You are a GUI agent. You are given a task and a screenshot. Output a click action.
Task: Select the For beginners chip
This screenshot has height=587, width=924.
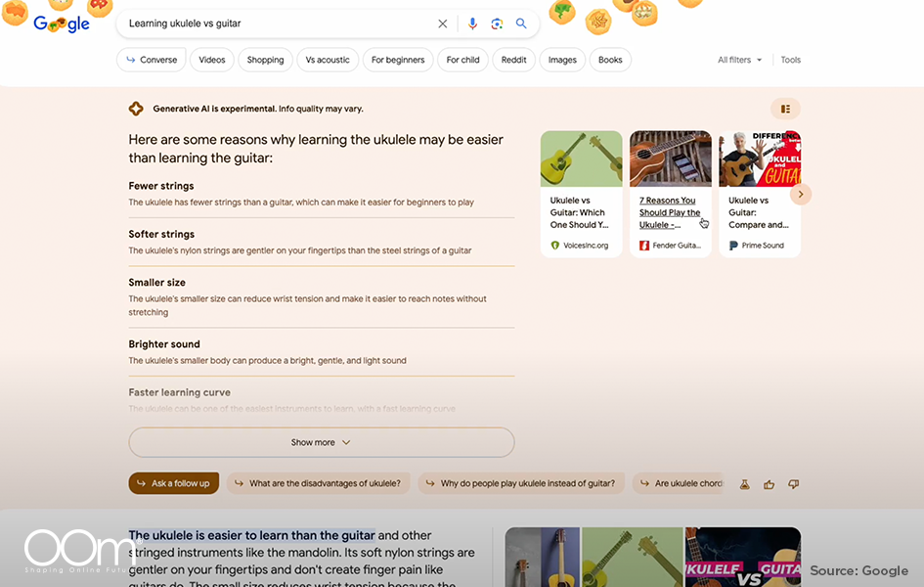pyautogui.click(x=398, y=60)
